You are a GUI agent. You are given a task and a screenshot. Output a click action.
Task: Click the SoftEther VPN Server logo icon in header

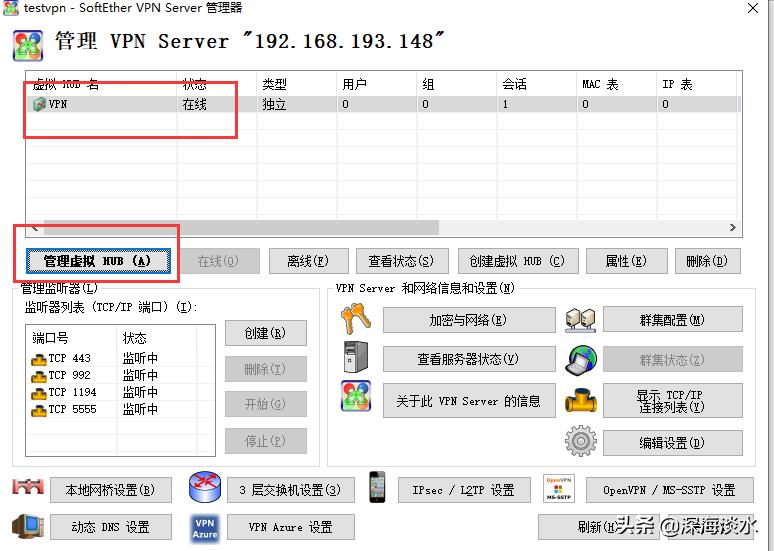[x=28, y=45]
